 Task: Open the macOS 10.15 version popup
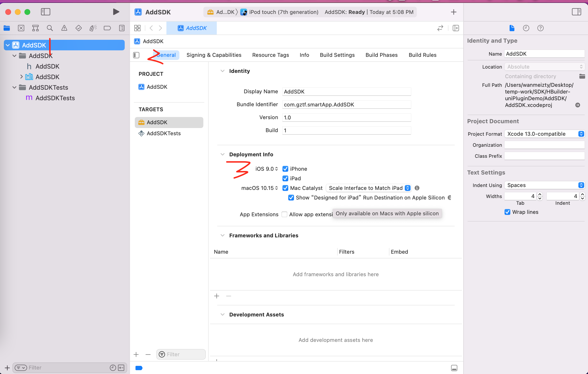[x=259, y=188]
